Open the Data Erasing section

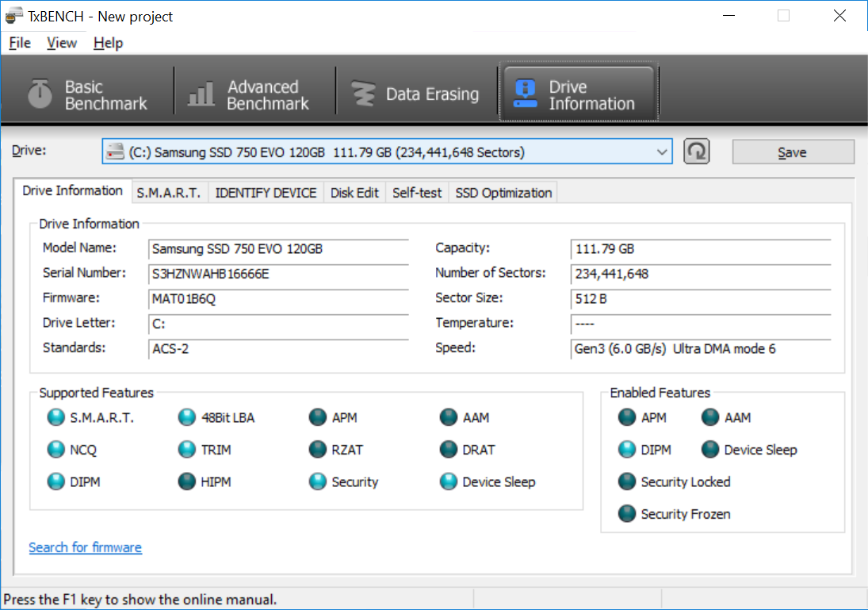416,94
